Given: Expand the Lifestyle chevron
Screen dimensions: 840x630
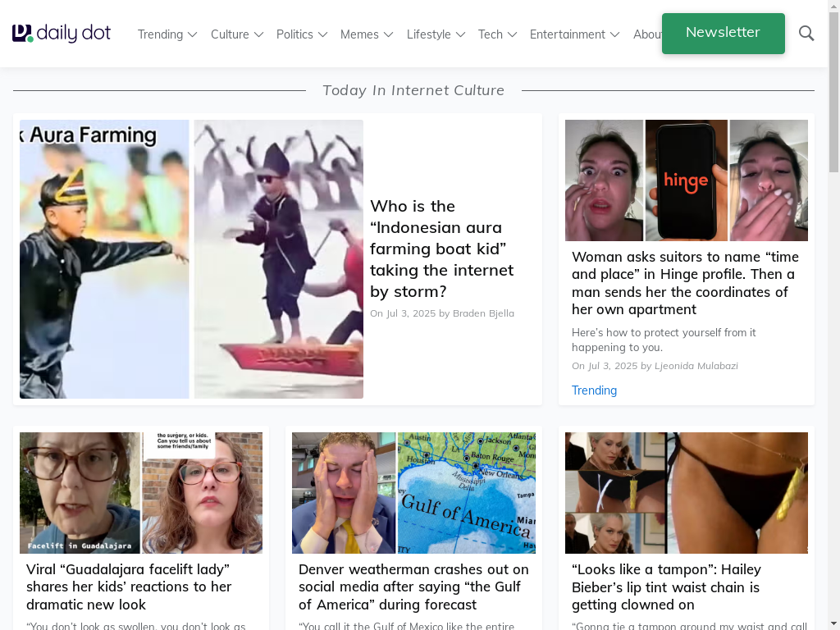Looking at the screenshot, I should (x=460, y=34).
